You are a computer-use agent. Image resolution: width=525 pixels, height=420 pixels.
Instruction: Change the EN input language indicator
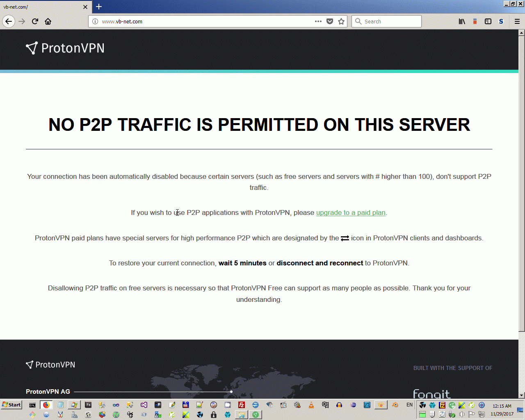(x=409, y=405)
